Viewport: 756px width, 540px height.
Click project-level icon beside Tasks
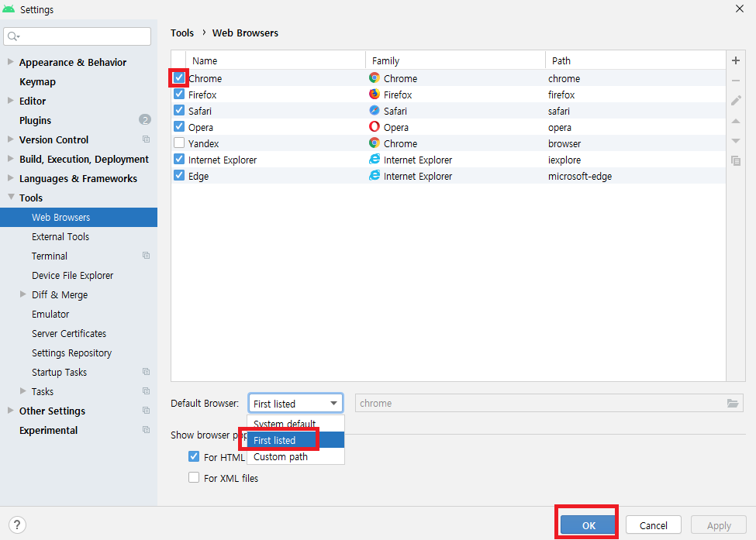146,390
